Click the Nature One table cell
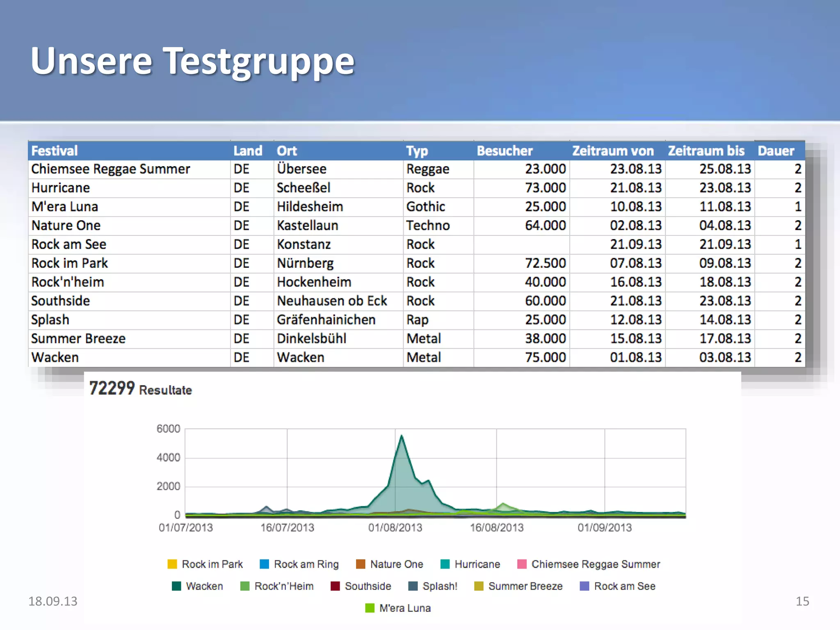This screenshot has height=630, width=840. tap(129, 226)
